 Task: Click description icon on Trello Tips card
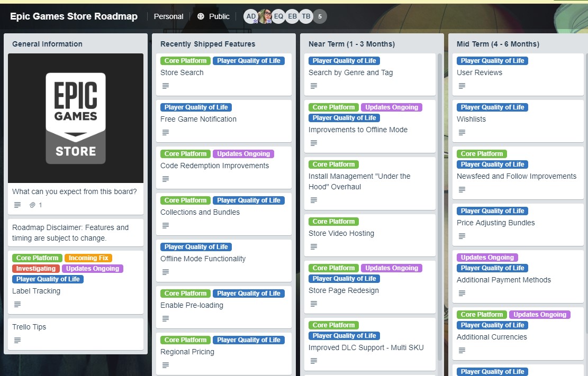click(17, 340)
